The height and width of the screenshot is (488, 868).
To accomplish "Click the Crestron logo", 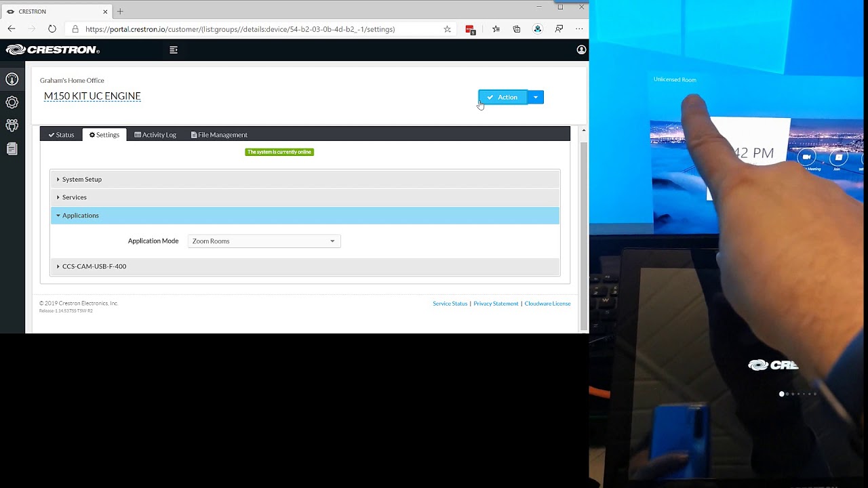I will click(53, 49).
